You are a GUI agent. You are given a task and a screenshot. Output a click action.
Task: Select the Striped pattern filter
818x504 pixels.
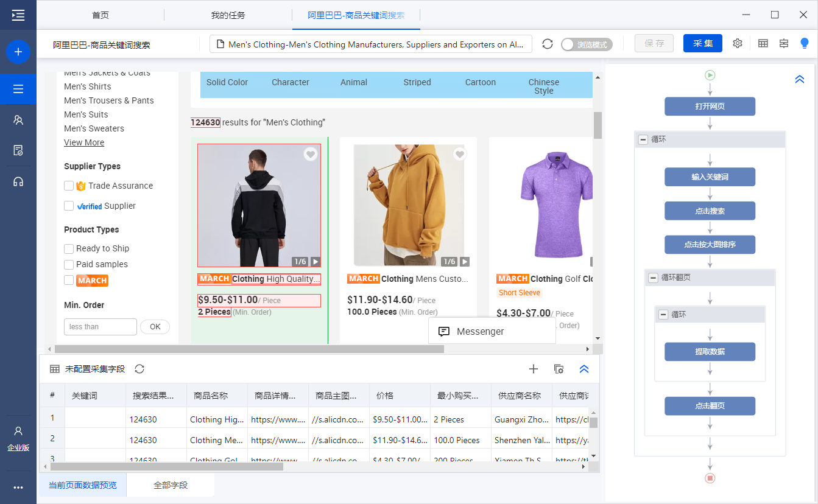coord(417,82)
